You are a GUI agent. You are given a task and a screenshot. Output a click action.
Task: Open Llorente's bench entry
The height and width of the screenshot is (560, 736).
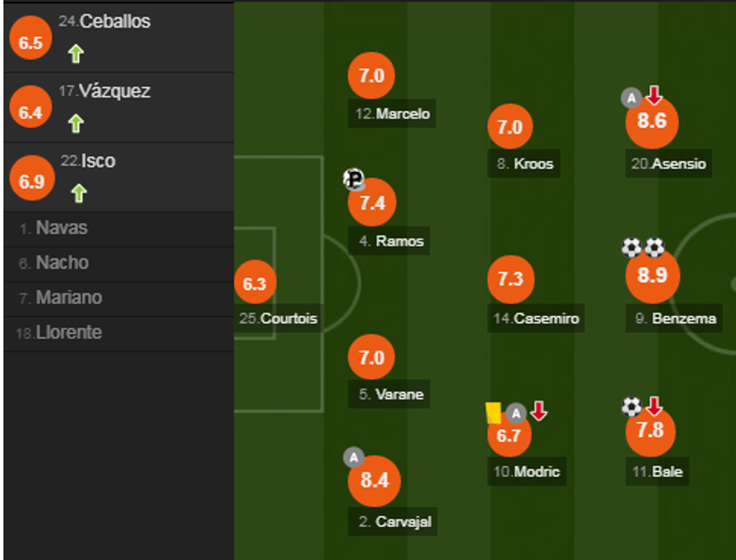(x=68, y=333)
